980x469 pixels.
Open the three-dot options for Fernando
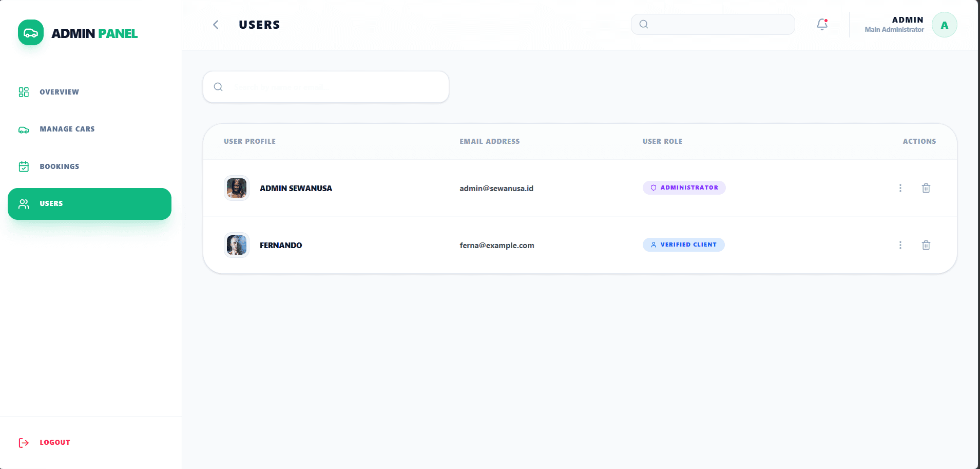tap(900, 245)
